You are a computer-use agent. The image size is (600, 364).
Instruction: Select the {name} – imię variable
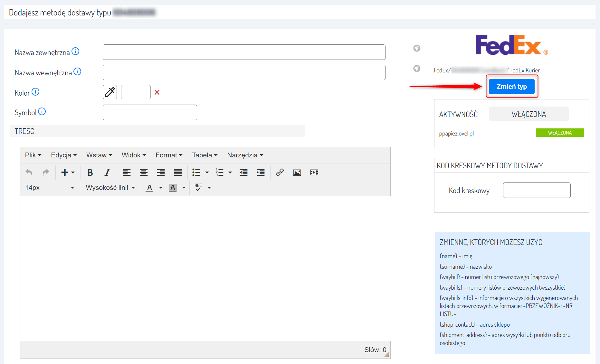pos(456,256)
